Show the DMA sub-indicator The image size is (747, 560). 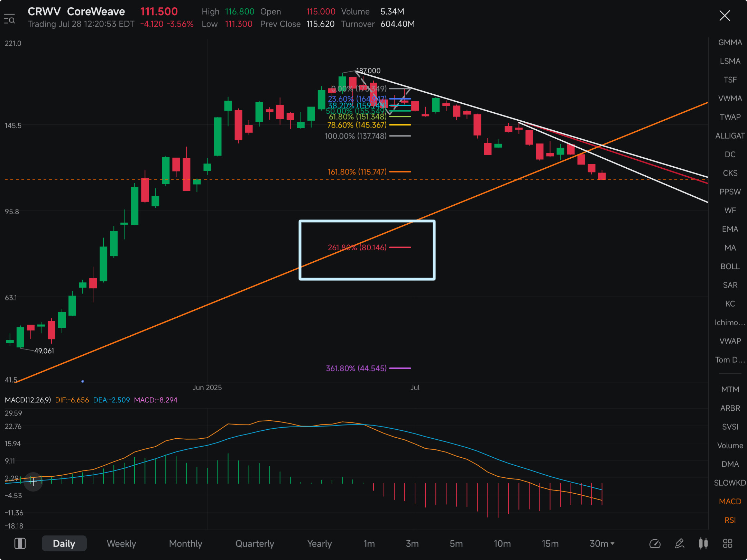pyautogui.click(x=730, y=464)
